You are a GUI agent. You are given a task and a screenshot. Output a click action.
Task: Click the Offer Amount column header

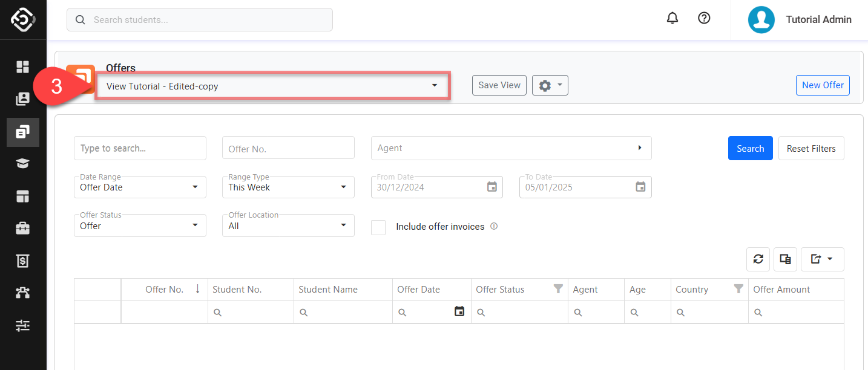[781, 290]
